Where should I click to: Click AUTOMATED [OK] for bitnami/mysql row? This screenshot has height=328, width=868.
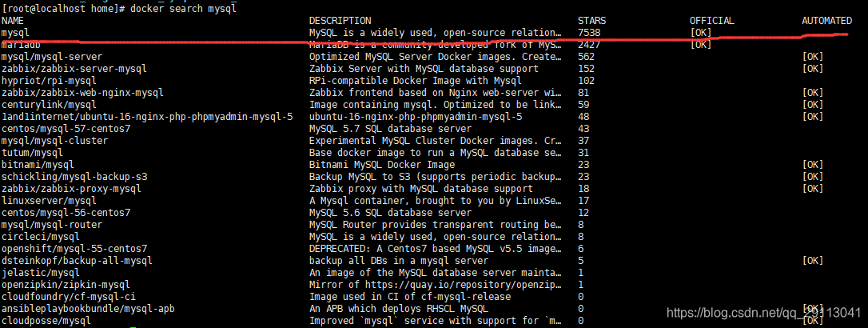(x=813, y=165)
